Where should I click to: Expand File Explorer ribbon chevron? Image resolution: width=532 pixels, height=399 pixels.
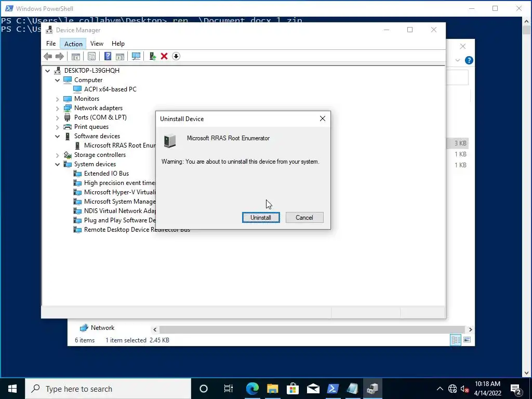tap(457, 60)
